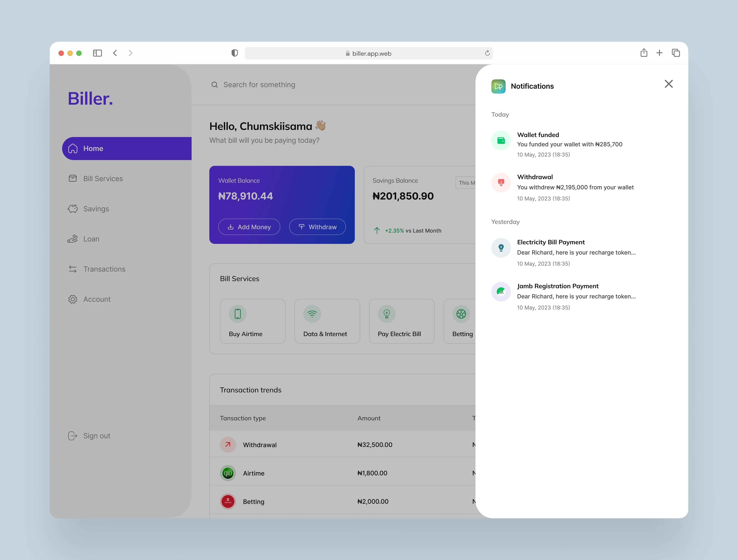Click the Search for something field
The height and width of the screenshot is (560, 738).
tap(259, 85)
